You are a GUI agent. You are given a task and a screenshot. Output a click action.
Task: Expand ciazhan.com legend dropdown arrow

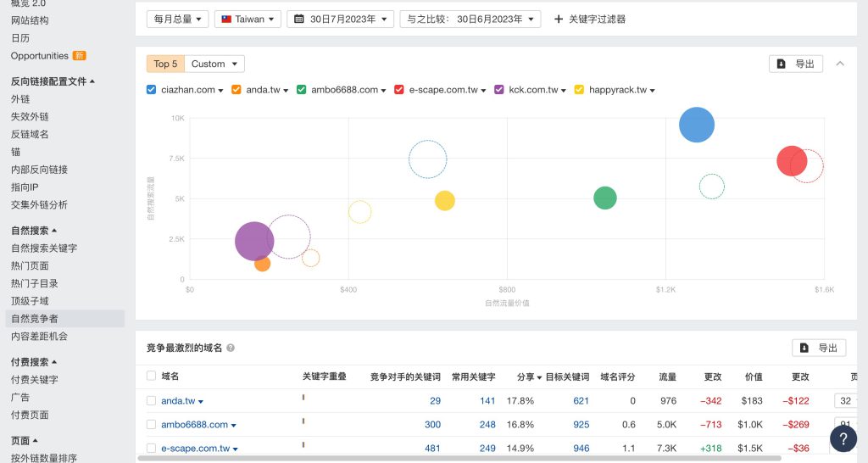click(221, 91)
